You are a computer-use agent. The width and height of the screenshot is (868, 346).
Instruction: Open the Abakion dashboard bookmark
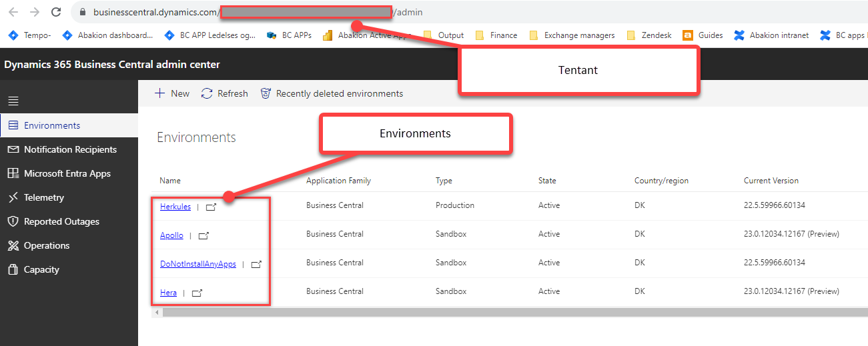pyautogui.click(x=108, y=35)
